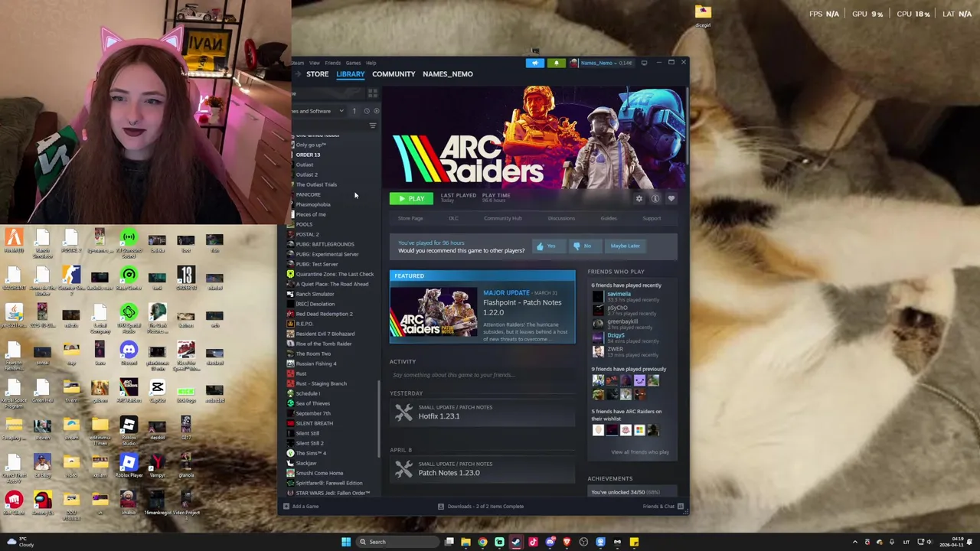Screen dimensions: 980x551
Task: Click the sort ascending arrow icon
Action: pyautogui.click(x=354, y=111)
